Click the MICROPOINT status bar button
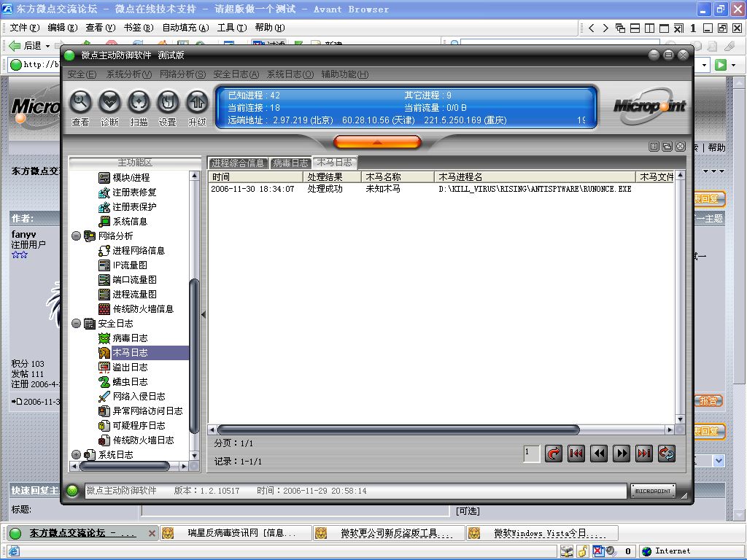Viewport: 747px width, 560px height. click(x=653, y=491)
